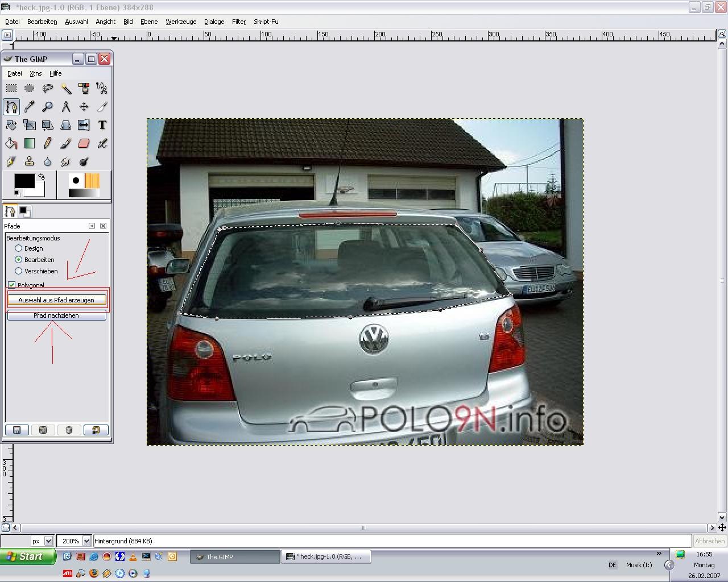Select the Rotate tool
The height and width of the screenshot is (582, 728).
(x=11, y=125)
